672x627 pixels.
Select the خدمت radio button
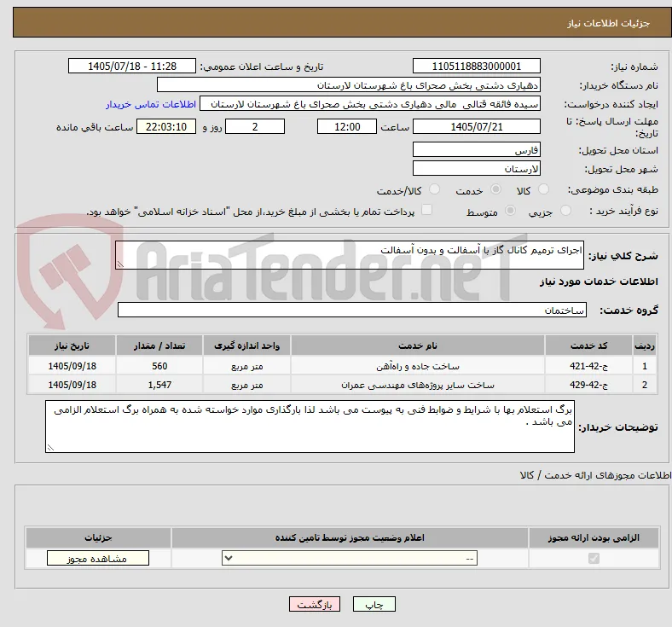point(495,189)
